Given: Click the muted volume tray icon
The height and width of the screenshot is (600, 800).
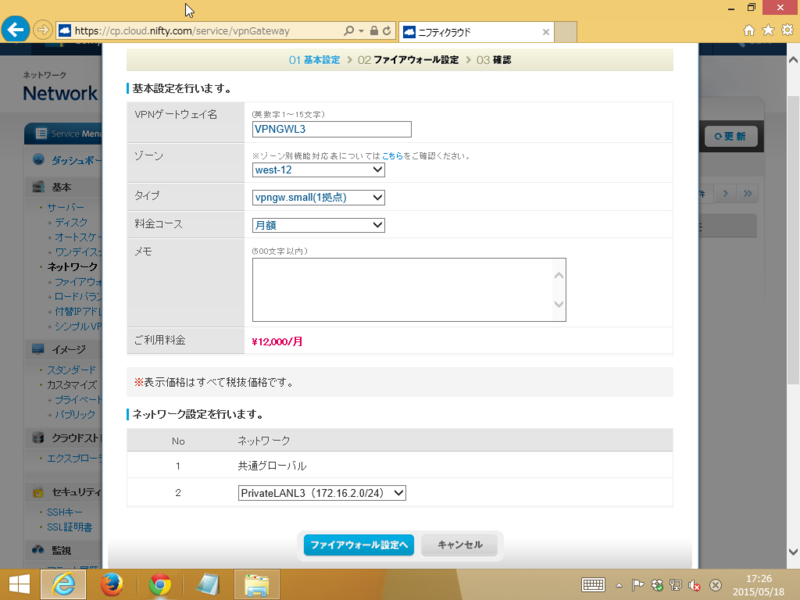Looking at the screenshot, I should [x=694, y=585].
